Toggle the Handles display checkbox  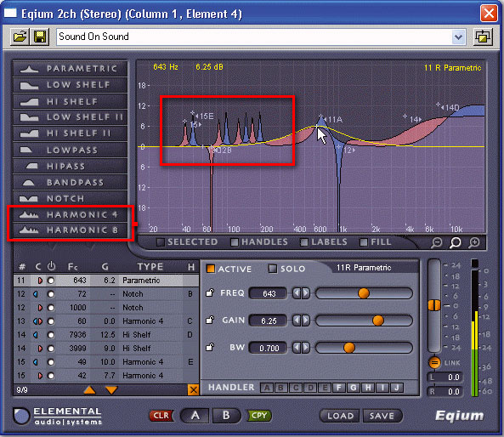coord(235,242)
